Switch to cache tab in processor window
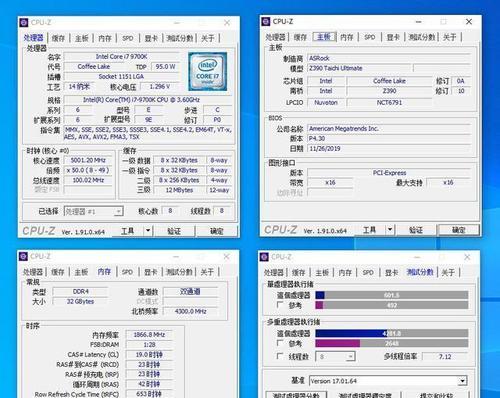Image resolution: width=500 pixels, height=398 pixels. tap(58, 38)
